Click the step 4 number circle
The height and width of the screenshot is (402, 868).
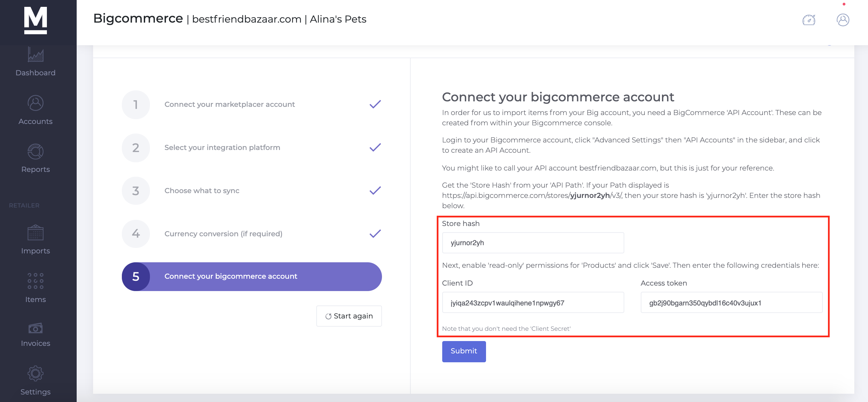click(136, 234)
